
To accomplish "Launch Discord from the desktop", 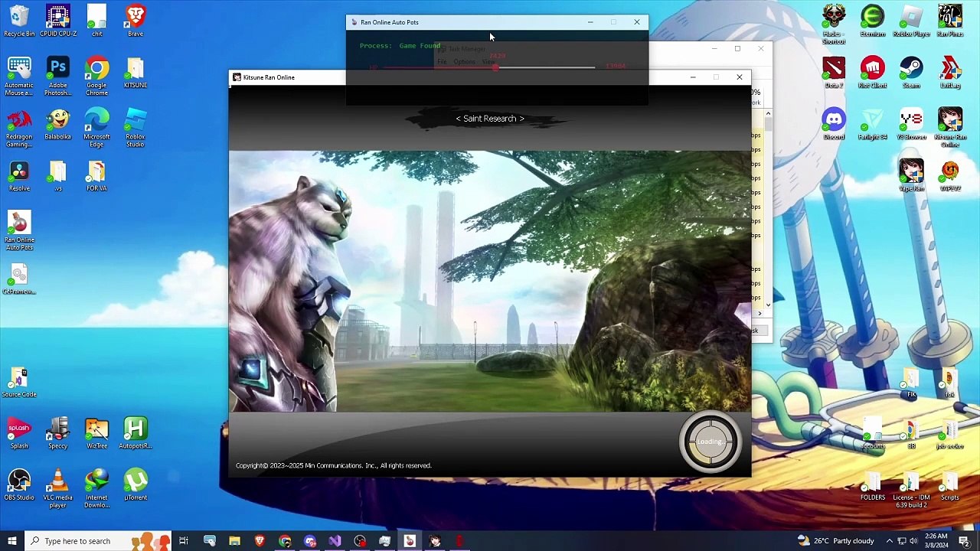I will point(834,125).
